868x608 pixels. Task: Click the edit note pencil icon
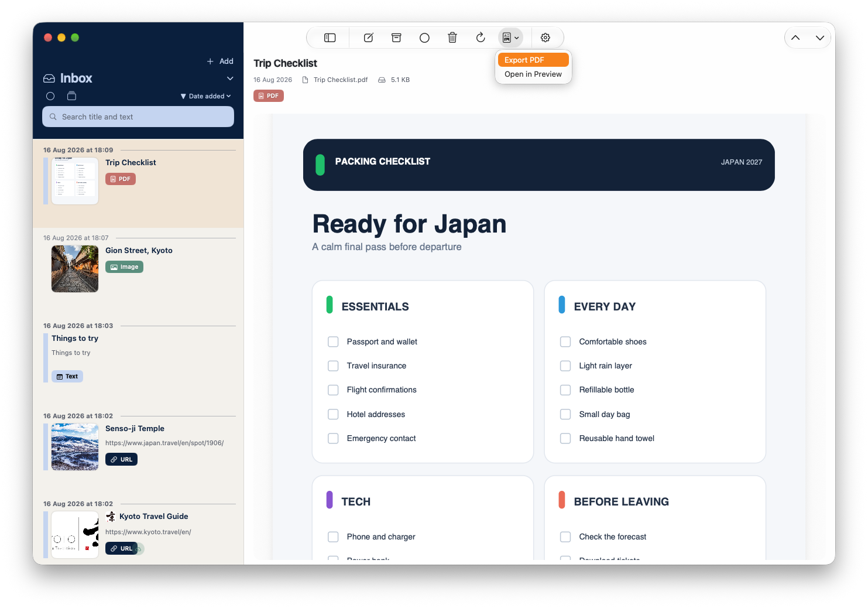(369, 37)
